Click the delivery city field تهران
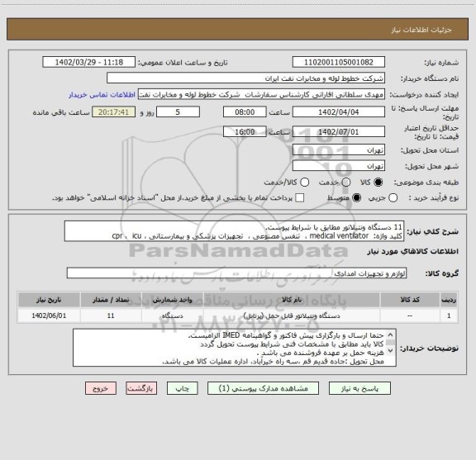This screenshot has height=460, width=476. click(339, 166)
